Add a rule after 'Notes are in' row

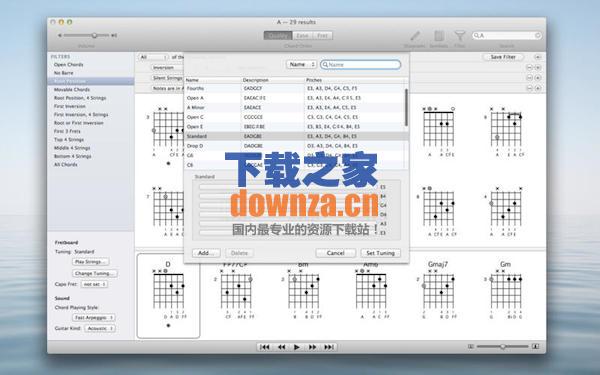tap(538, 88)
